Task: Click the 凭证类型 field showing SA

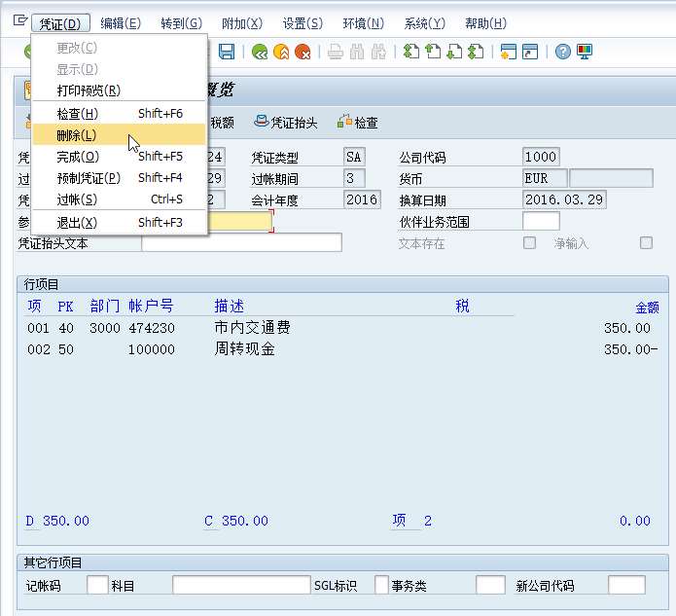Action: pos(354,157)
